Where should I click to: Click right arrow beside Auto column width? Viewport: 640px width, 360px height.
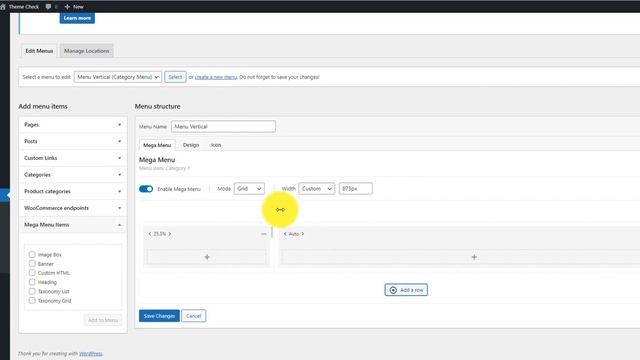coord(303,234)
